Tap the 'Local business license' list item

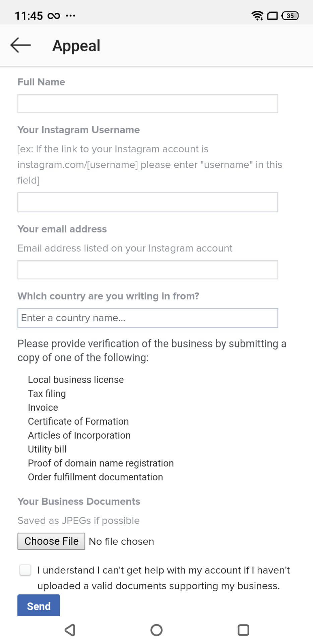[x=76, y=379]
